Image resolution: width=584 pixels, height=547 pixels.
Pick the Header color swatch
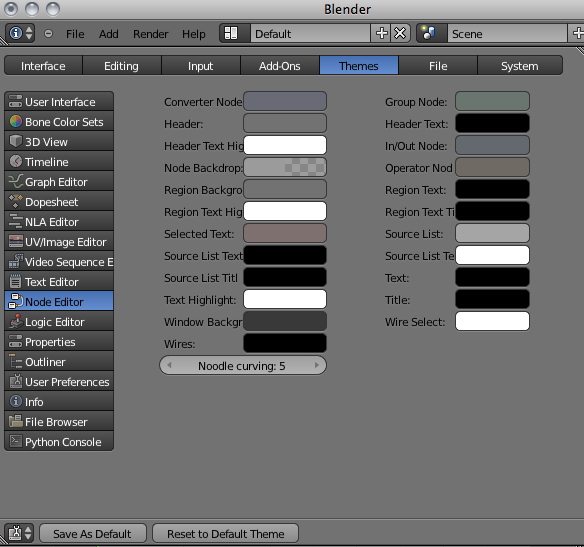[x=285, y=123]
